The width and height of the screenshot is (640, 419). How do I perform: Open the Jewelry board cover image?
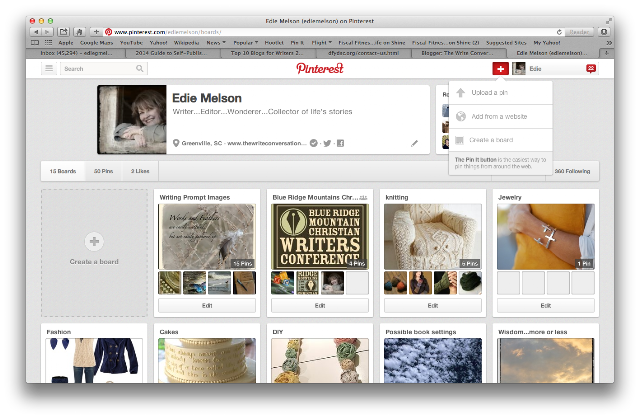click(x=546, y=237)
